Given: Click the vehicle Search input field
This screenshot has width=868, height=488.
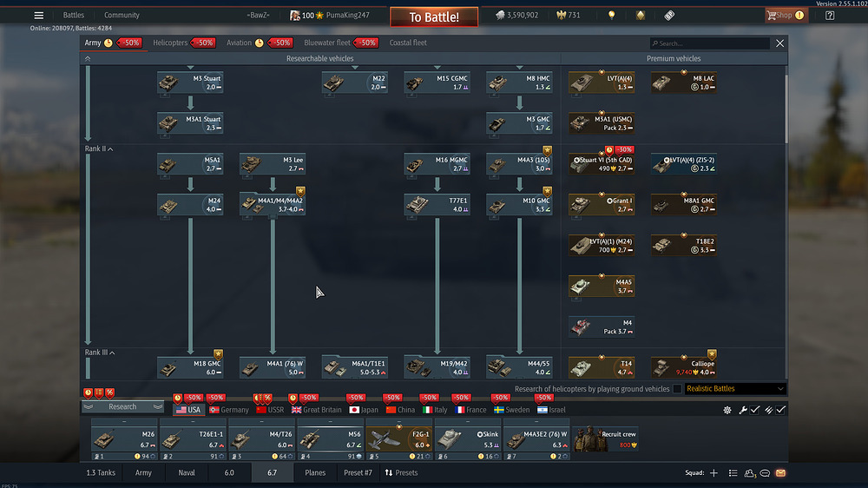Looking at the screenshot, I should point(710,43).
